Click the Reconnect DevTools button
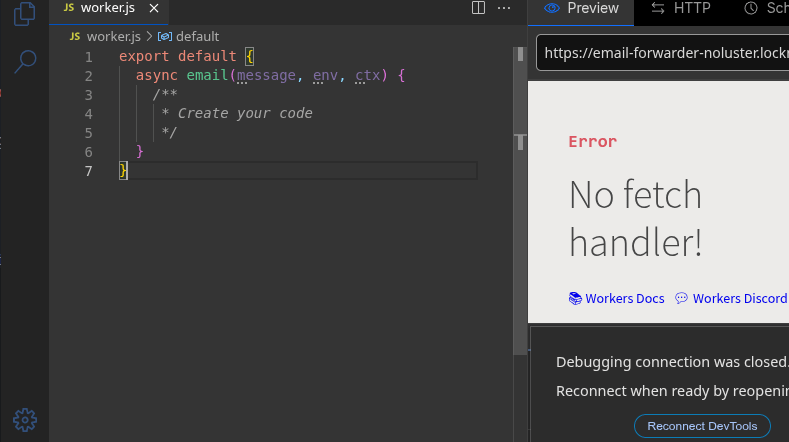Screen dimensions: 789x442 click(x=702, y=426)
